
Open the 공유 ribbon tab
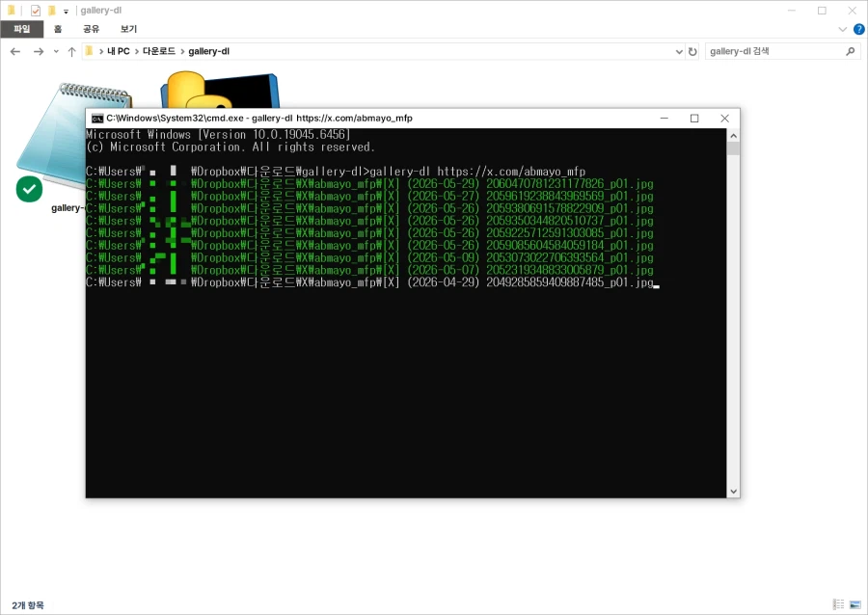(91, 29)
